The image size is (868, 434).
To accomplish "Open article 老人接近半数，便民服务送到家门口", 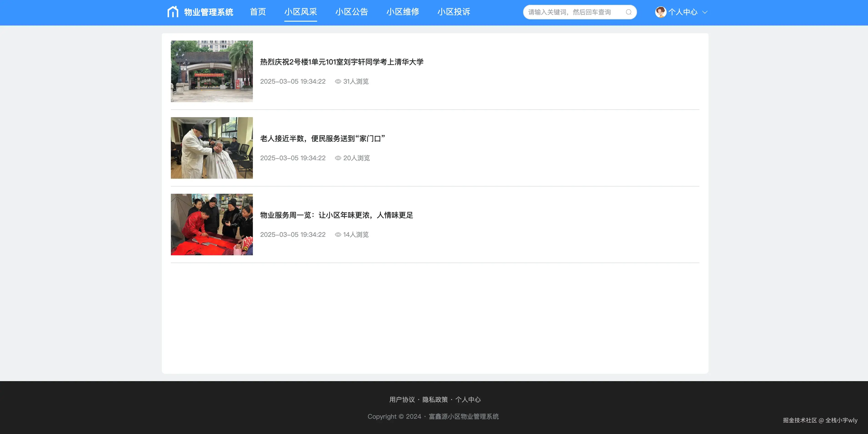I will 322,139.
